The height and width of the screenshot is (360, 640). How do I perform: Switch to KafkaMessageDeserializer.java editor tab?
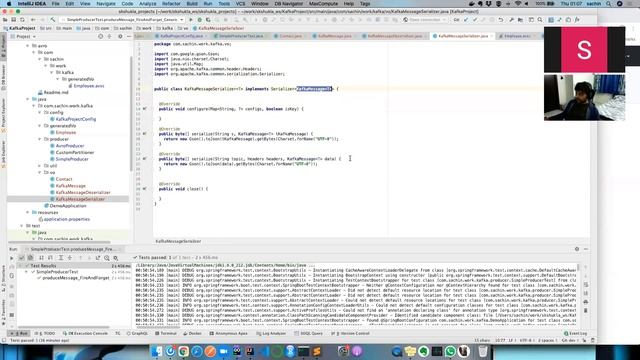pos(395,36)
